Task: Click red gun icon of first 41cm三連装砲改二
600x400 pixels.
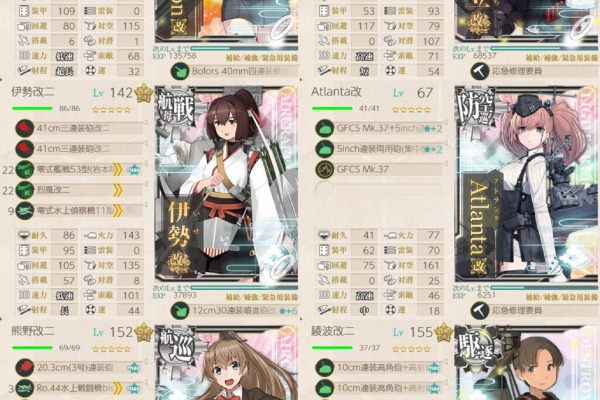Action: [24, 128]
